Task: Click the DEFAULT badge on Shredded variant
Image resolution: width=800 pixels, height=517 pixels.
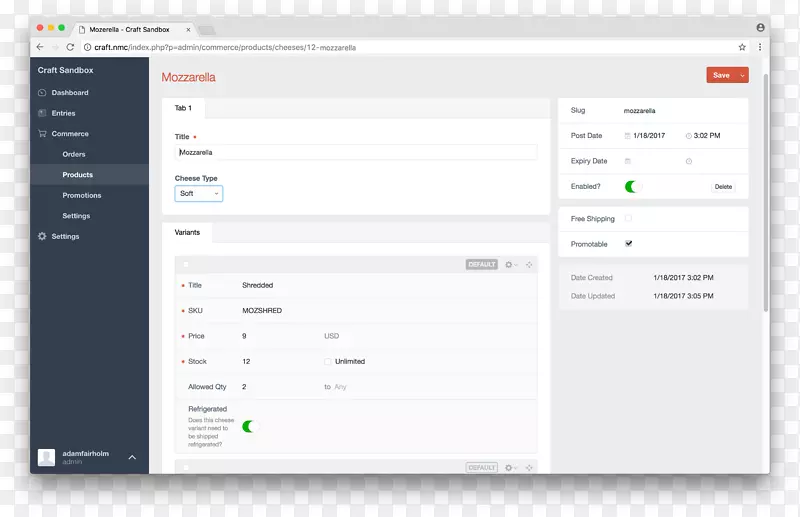Action: pos(482,264)
